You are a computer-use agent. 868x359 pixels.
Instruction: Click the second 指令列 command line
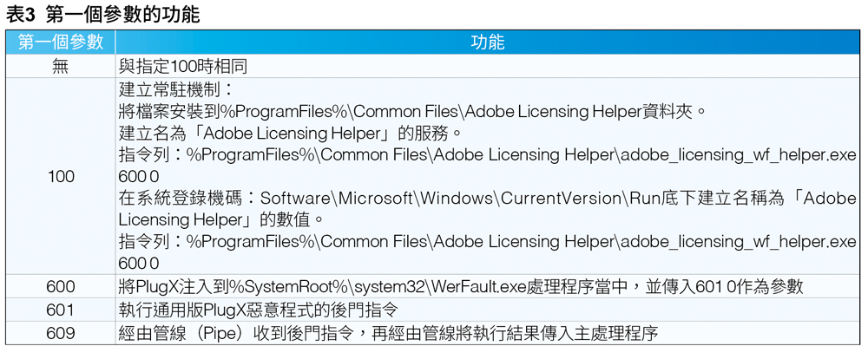coord(488,242)
